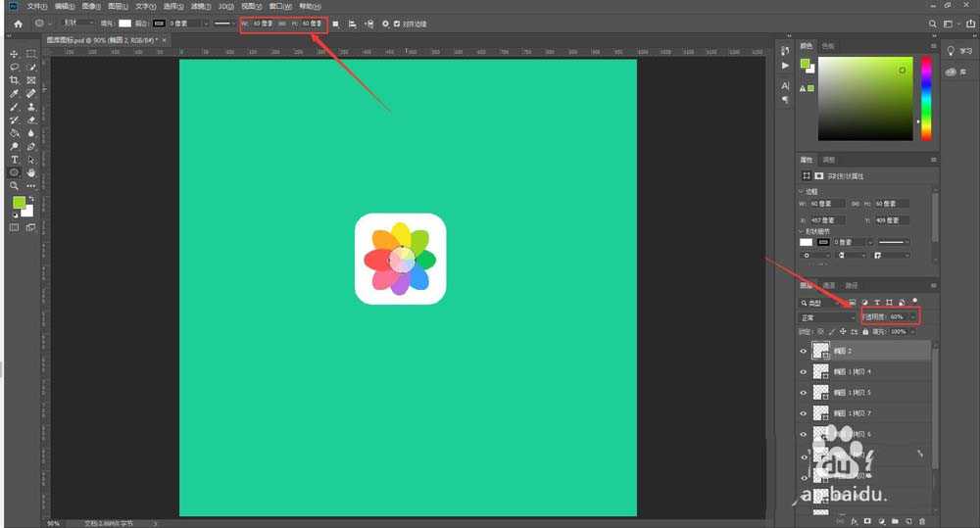Click the fill color swatch in options bar
The image size is (980, 528).
[x=124, y=23]
